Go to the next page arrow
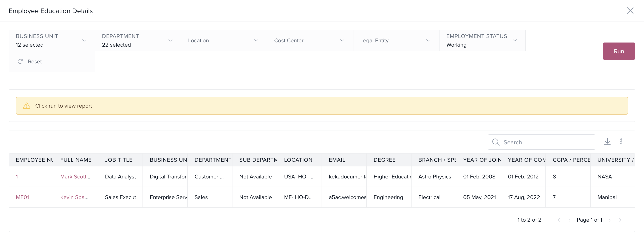This screenshot has width=644, height=242. coord(610,220)
